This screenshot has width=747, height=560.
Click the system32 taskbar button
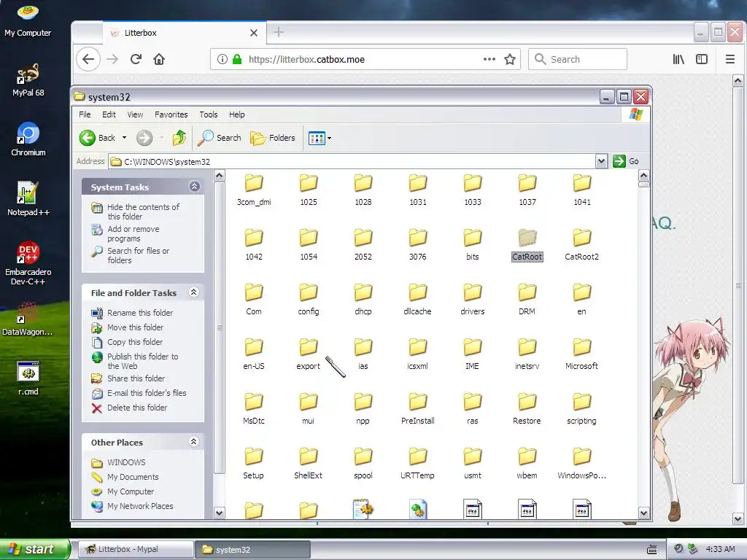pyautogui.click(x=252, y=549)
